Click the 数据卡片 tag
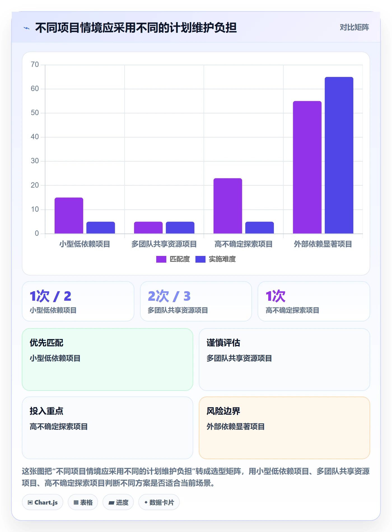The image size is (392, 532). click(x=159, y=502)
